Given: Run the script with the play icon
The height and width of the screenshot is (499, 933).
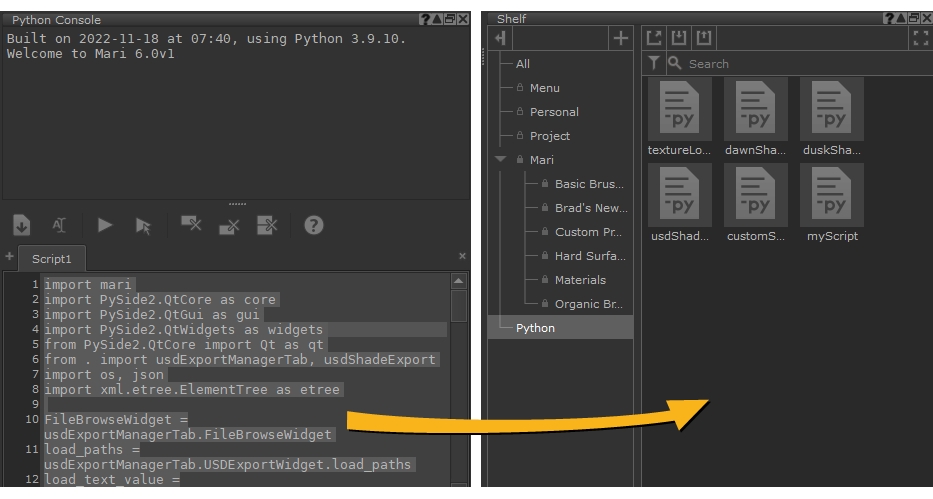Looking at the screenshot, I should pyautogui.click(x=104, y=226).
